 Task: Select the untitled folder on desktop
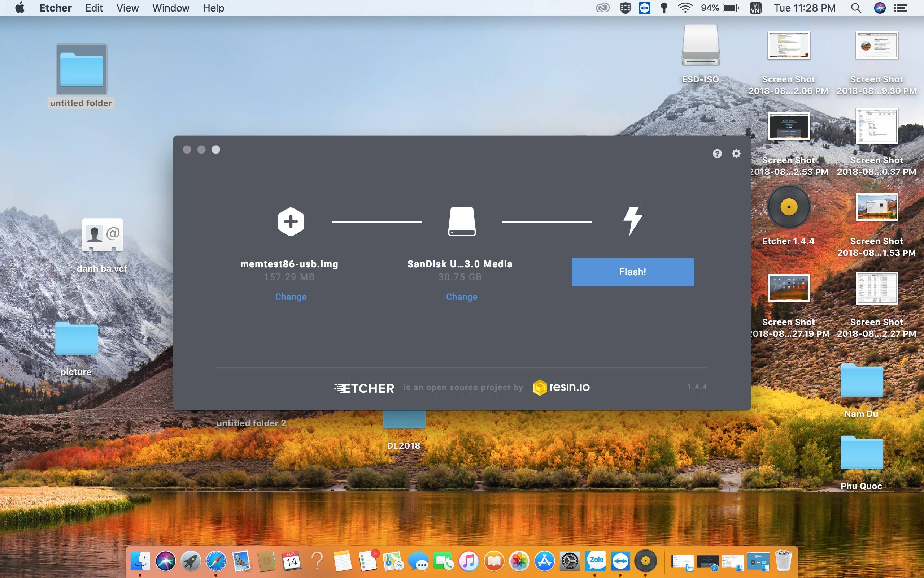pyautogui.click(x=81, y=70)
